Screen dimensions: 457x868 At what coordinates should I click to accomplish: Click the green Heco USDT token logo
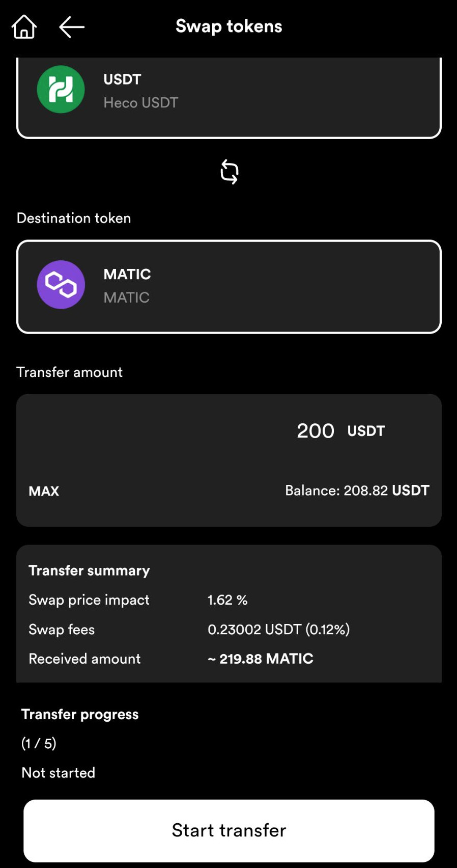point(61,90)
